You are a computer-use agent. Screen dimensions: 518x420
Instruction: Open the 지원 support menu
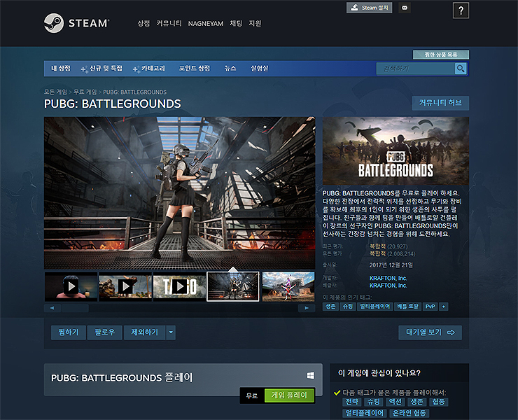click(x=255, y=24)
